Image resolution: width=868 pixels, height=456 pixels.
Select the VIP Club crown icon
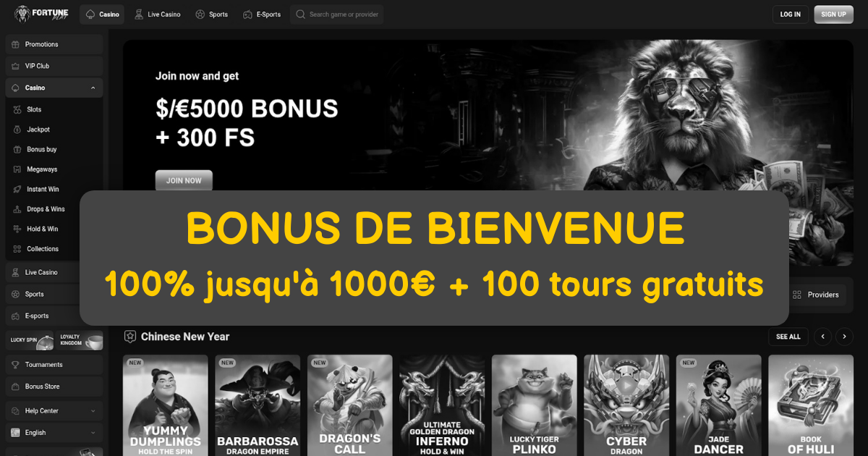[x=16, y=66]
